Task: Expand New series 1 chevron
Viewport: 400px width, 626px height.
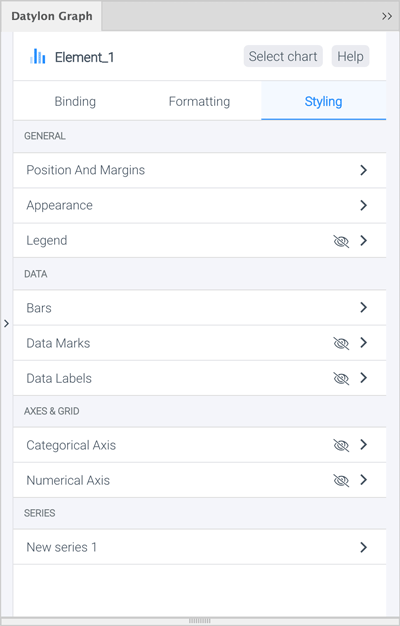Action: (x=363, y=547)
